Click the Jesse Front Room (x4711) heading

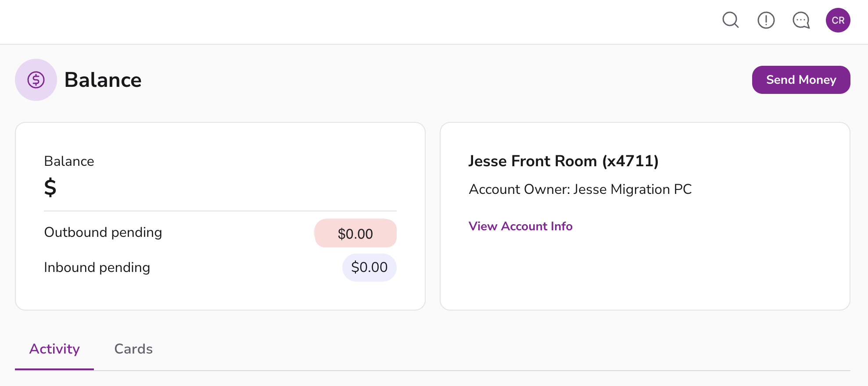(x=563, y=161)
